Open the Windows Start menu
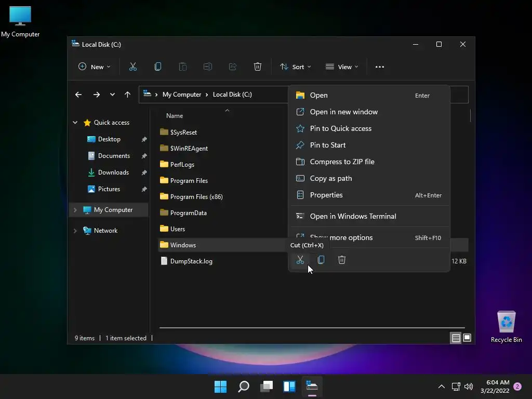Image resolution: width=532 pixels, height=399 pixels. pyautogui.click(x=220, y=387)
